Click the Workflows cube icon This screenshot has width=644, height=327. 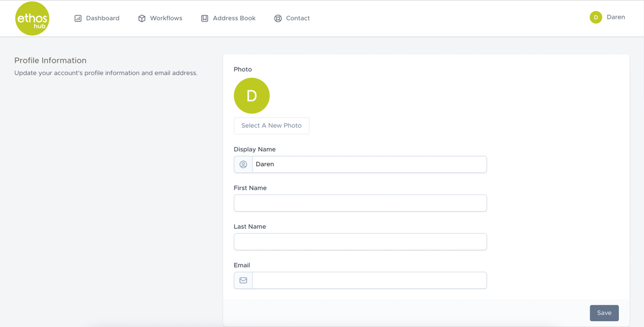[142, 19]
